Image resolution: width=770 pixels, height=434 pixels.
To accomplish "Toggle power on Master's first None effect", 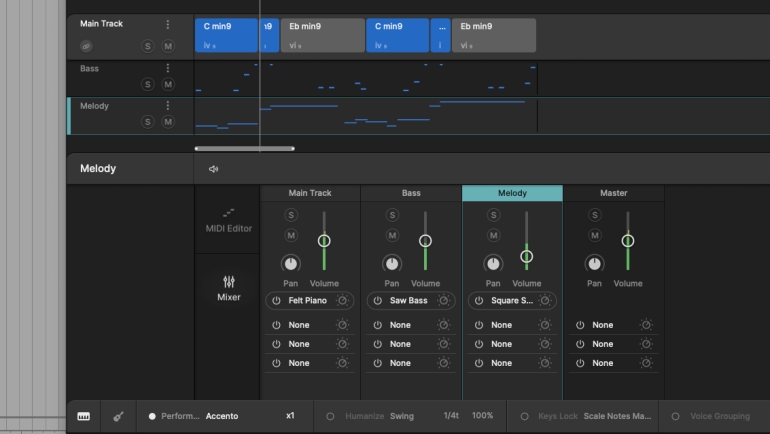I will (x=580, y=325).
